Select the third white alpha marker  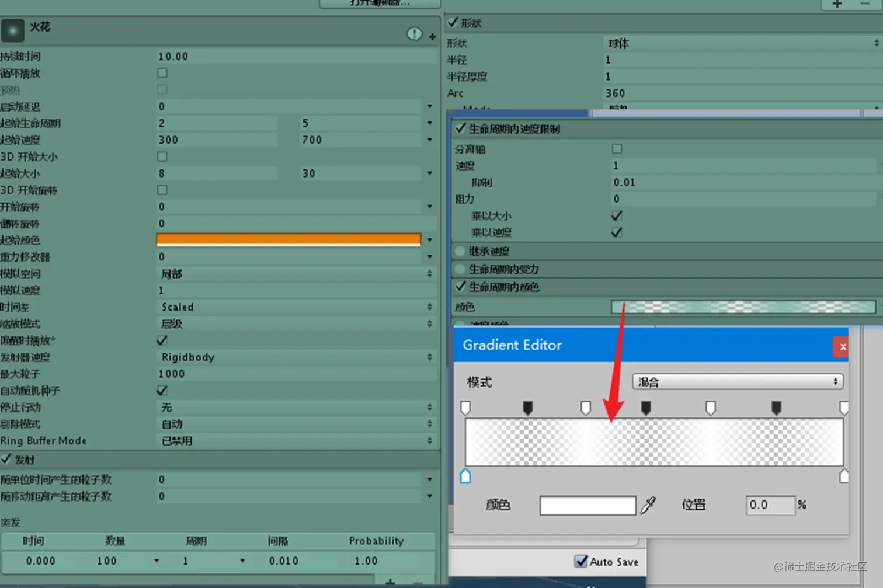(x=710, y=408)
